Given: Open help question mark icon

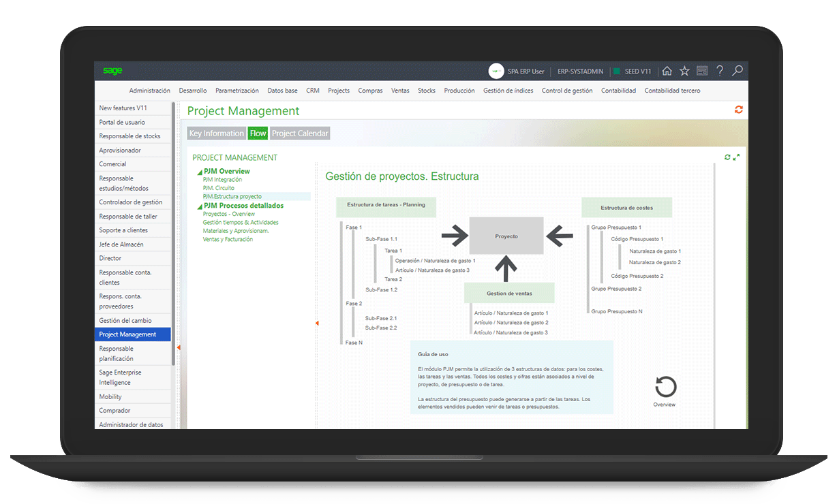Looking at the screenshot, I should coord(720,71).
